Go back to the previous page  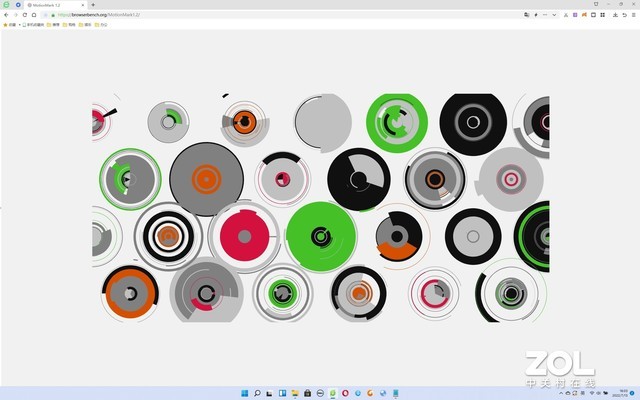[x=6, y=15]
